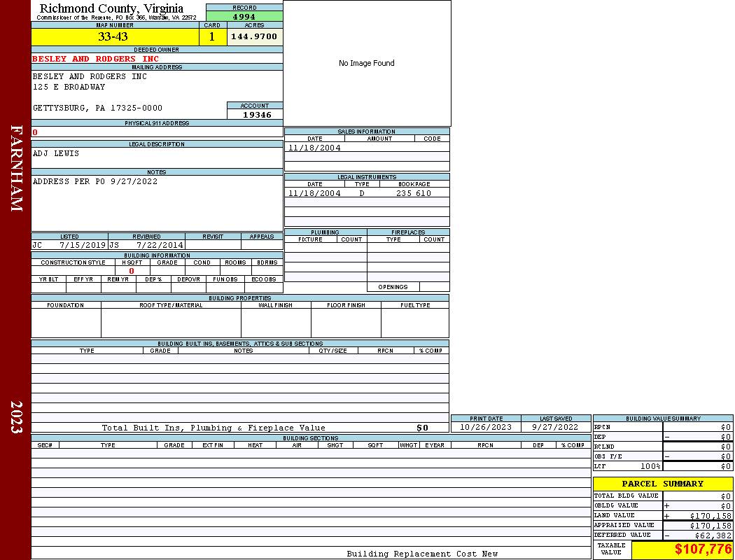Select the acres value 144.9700
This screenshot has width=735, height=560.
pos(254,36)
